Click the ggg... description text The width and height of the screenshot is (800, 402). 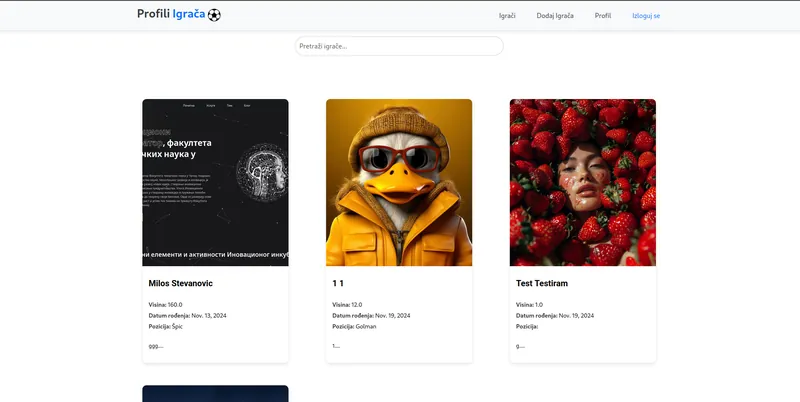click(156, 346)
